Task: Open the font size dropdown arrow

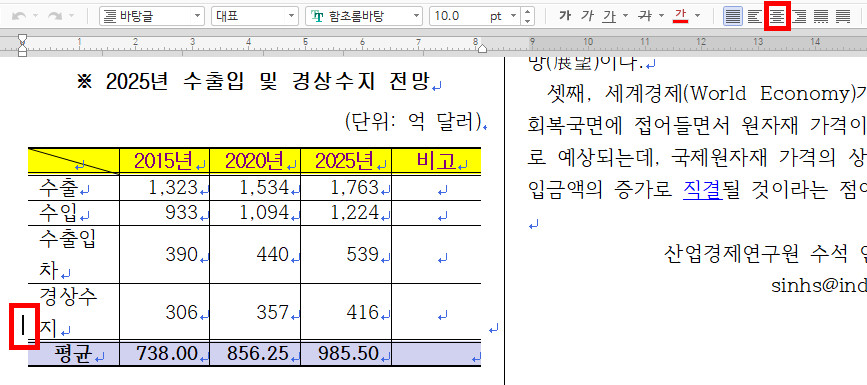Action: pyautogui.click(x=514, y=16)
